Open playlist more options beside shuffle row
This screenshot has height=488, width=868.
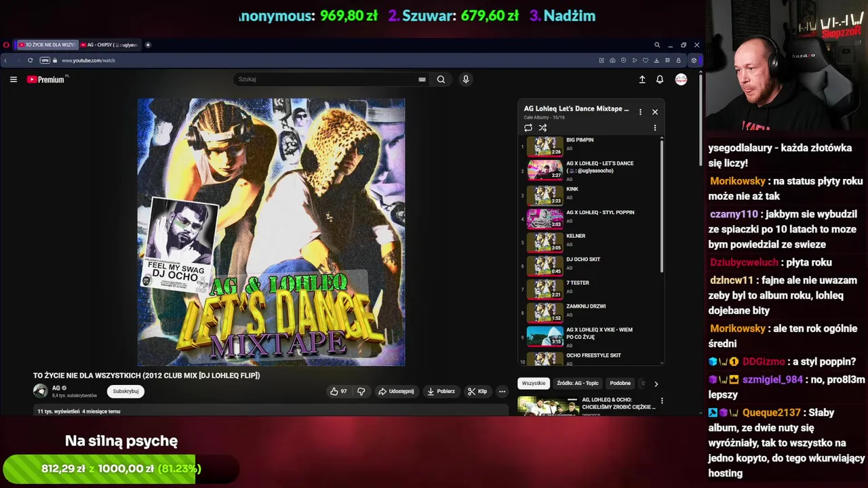tap(654, 127)
